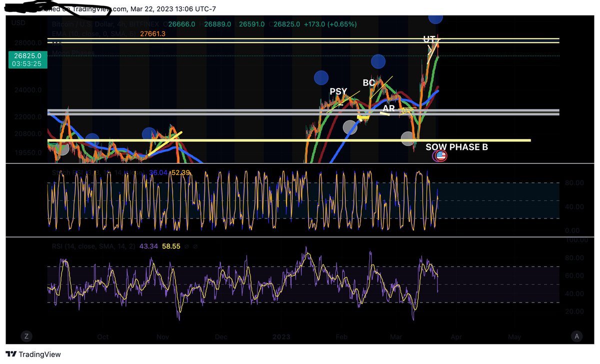Click the RSI 20.00 scale label
This screenshot has height=364, width=600.
[x=573, y=311]
